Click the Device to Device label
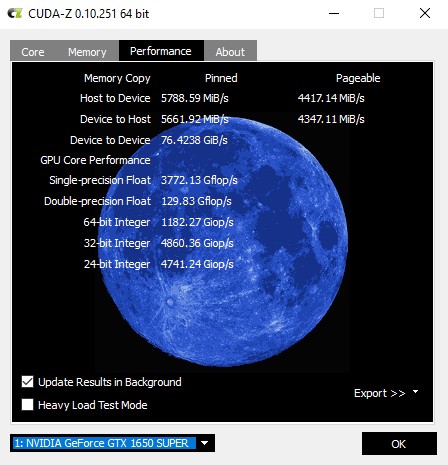 [110, 140]
